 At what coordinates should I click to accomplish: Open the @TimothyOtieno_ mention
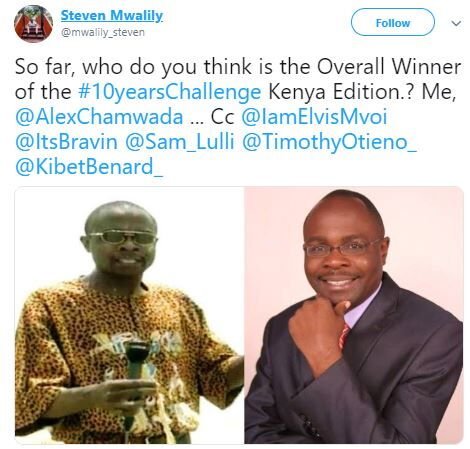click(x=329, y=142)
